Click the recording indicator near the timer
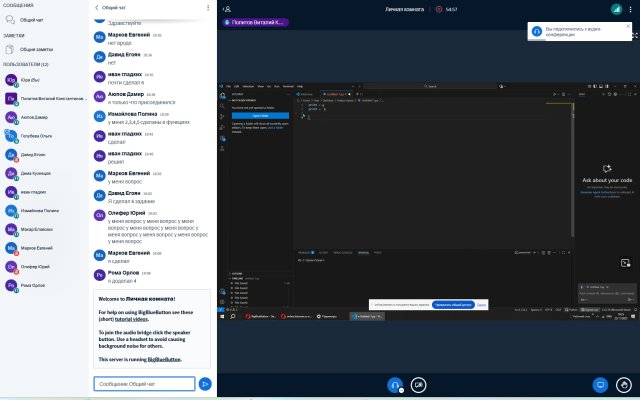Viewport: 640px width, 400px height. coord(439,9)
